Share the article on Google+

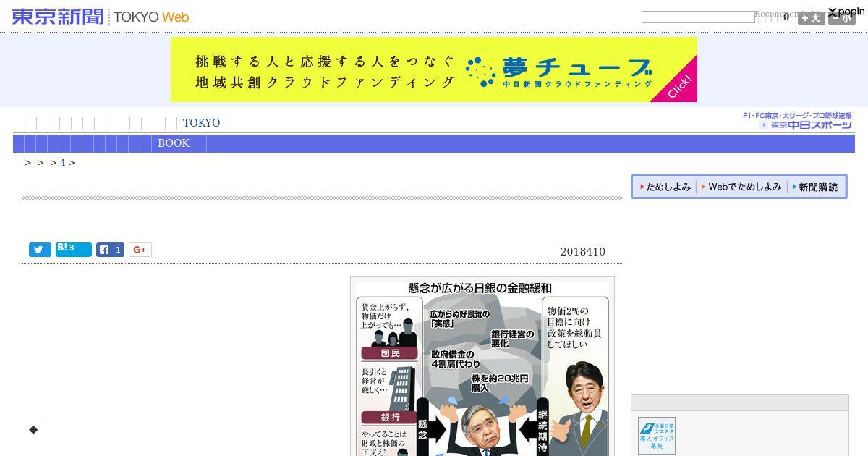[x=140, y=250]
